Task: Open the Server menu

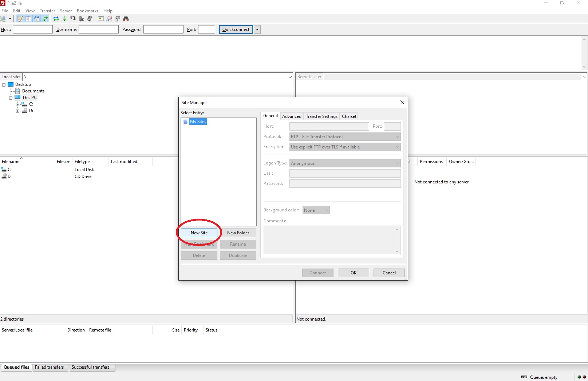Action: pos(66,11)
